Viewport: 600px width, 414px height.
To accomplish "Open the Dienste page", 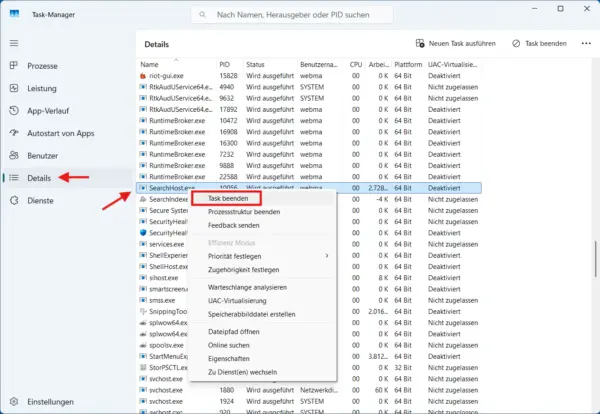I will click(40, 200).
